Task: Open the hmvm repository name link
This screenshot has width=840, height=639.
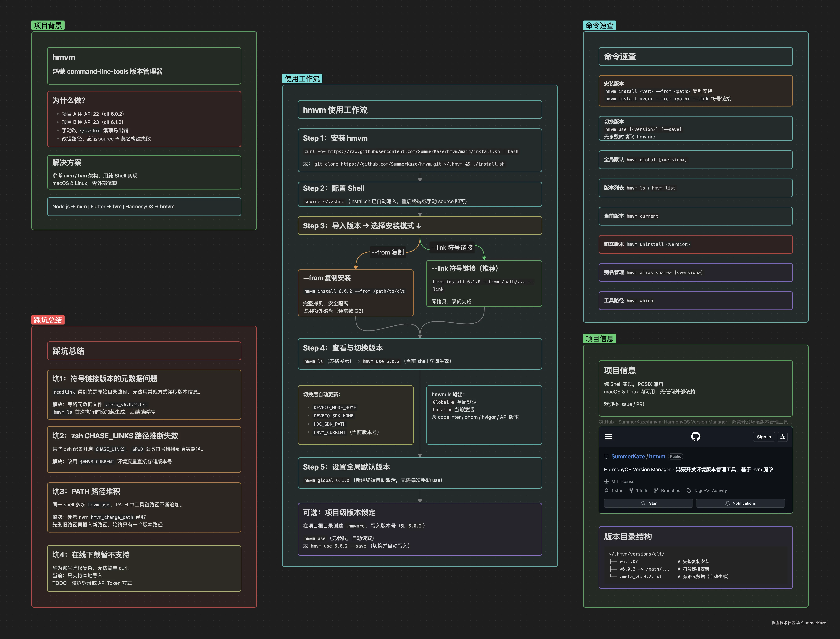Action: point(657,456)
